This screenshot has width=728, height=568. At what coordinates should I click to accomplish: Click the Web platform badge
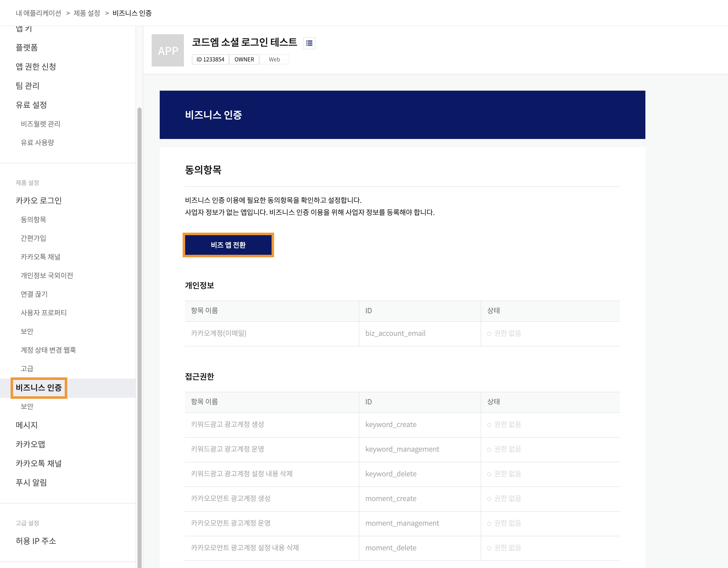click(x=274, y=59)
